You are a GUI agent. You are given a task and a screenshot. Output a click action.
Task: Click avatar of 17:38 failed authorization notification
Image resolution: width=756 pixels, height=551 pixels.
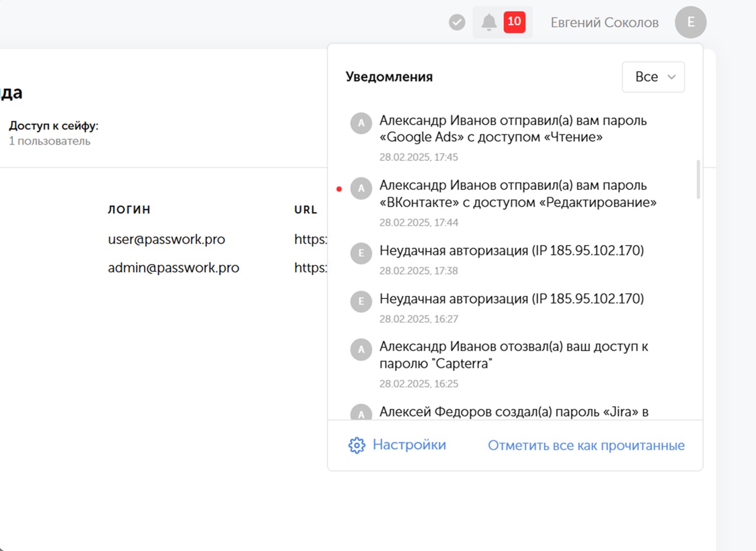(361, 253)
